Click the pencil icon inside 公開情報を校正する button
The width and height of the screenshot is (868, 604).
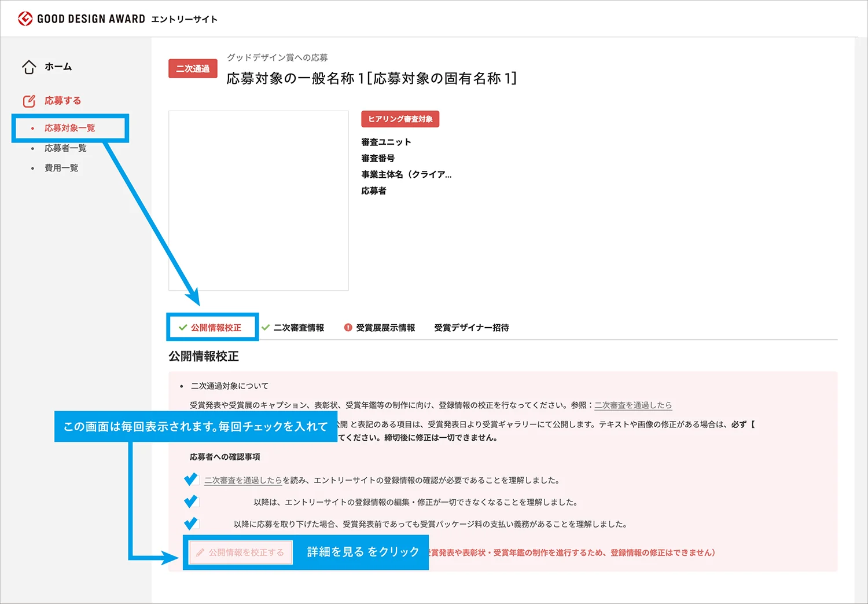(201, 552)
